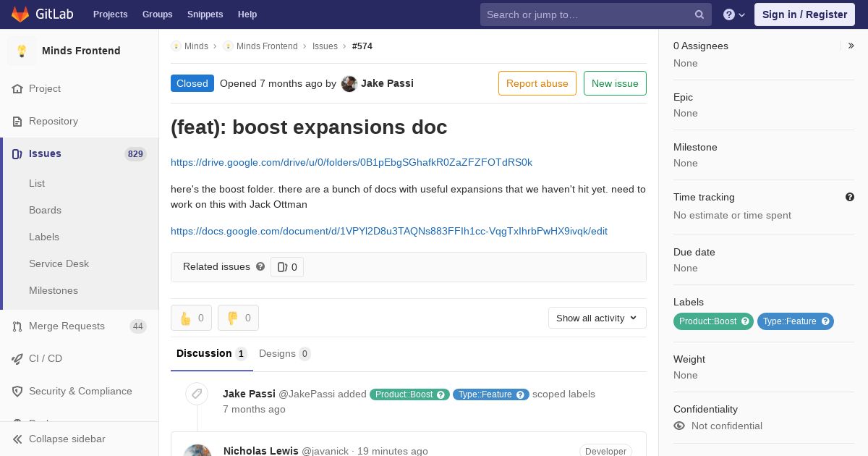The width and height of the screenshot is (868, 456).
Task: Open Boards in the sidebar
Action: coord(45,210)
